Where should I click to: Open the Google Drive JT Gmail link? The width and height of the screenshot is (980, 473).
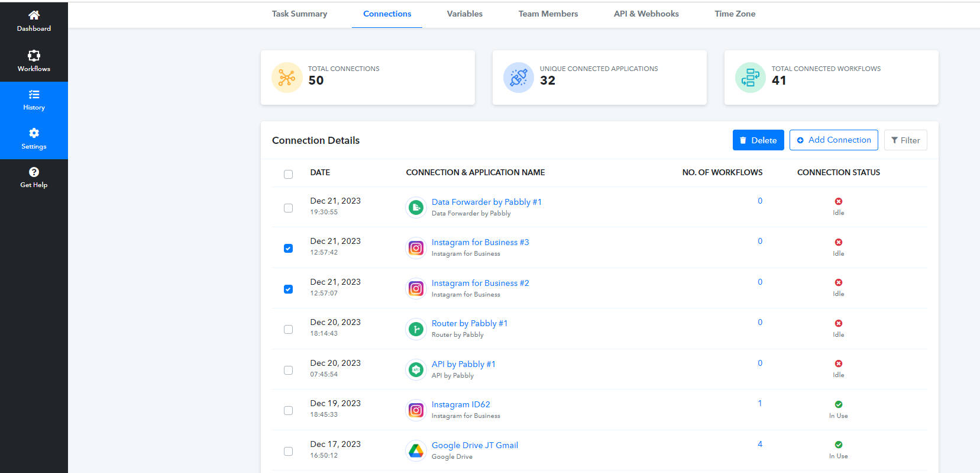[x=475, y=445]
